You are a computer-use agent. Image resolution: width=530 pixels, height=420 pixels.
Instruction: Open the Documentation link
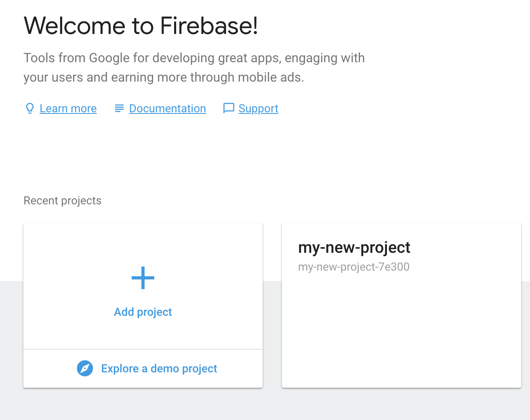[x=167, y=109]
